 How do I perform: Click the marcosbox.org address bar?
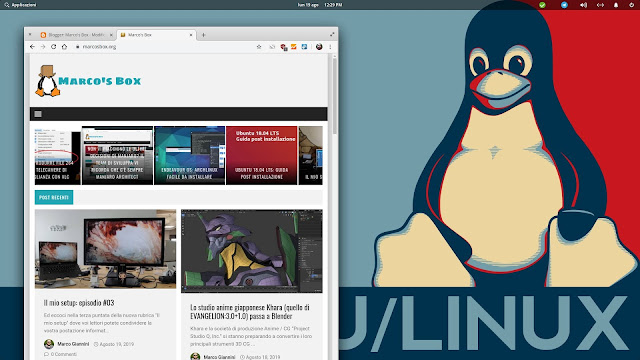(163, 47)
